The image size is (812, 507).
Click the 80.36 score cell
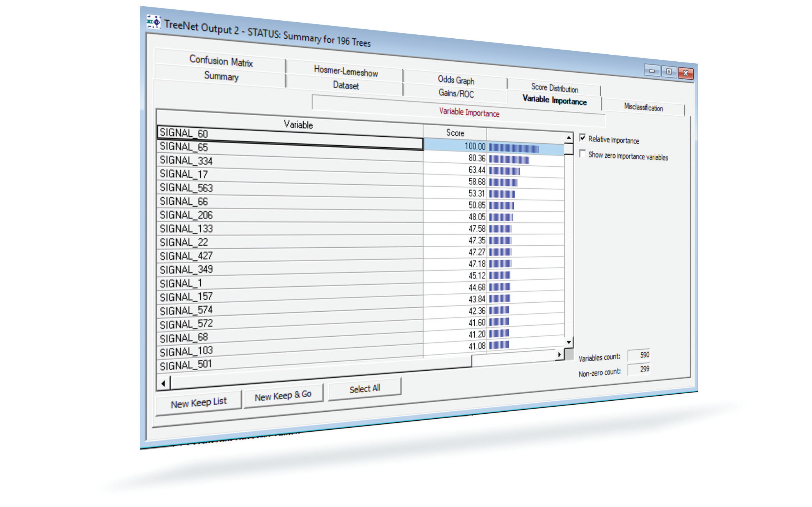point(455,158)
